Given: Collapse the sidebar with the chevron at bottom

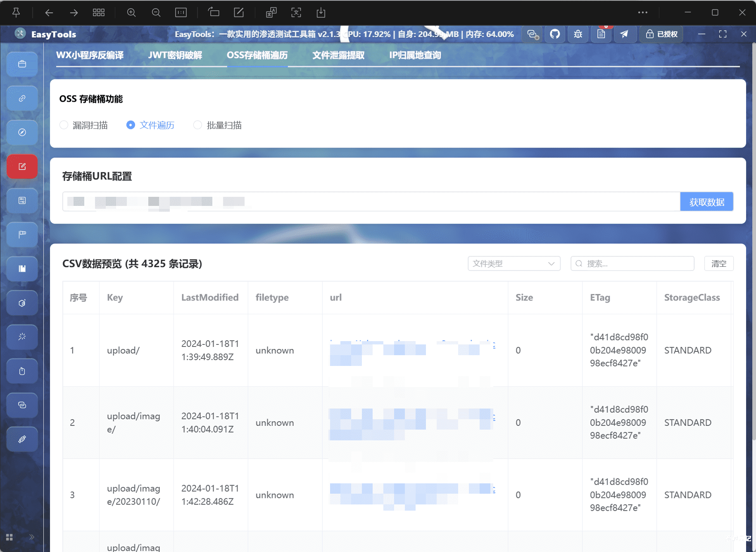Looking at the screenshot, I should 31,537.
